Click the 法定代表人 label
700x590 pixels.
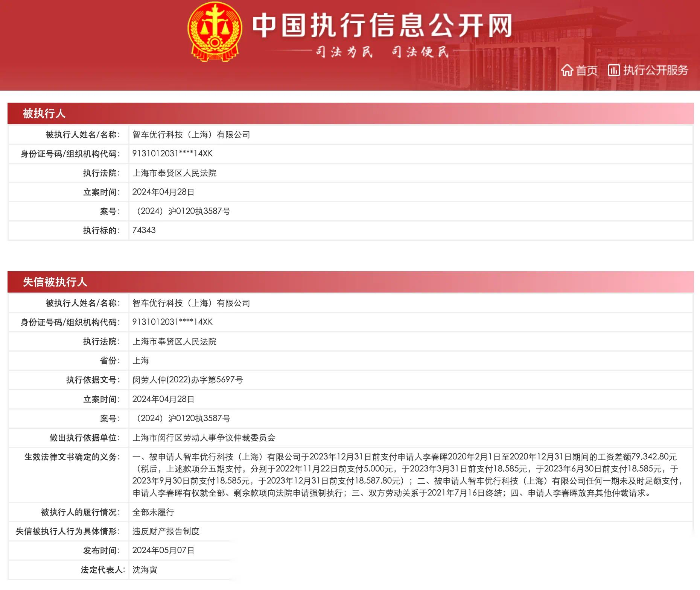(x=103, y=570)
